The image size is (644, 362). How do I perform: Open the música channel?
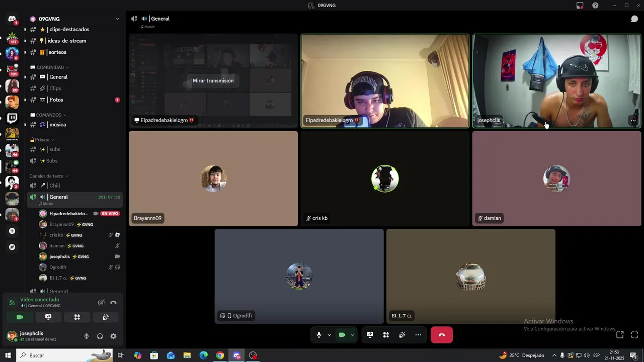click(74, 125)
